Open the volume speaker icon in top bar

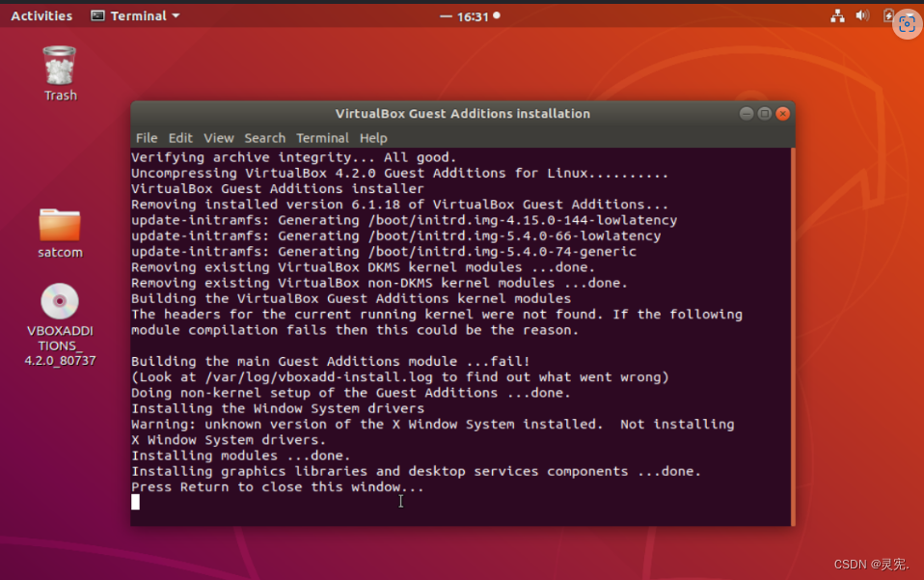pyautogui.click(x=862, y=15)
